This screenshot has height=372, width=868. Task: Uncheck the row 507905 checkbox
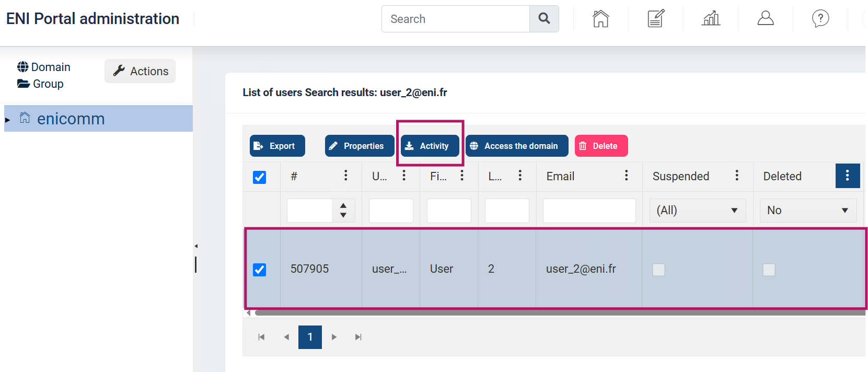259,270
